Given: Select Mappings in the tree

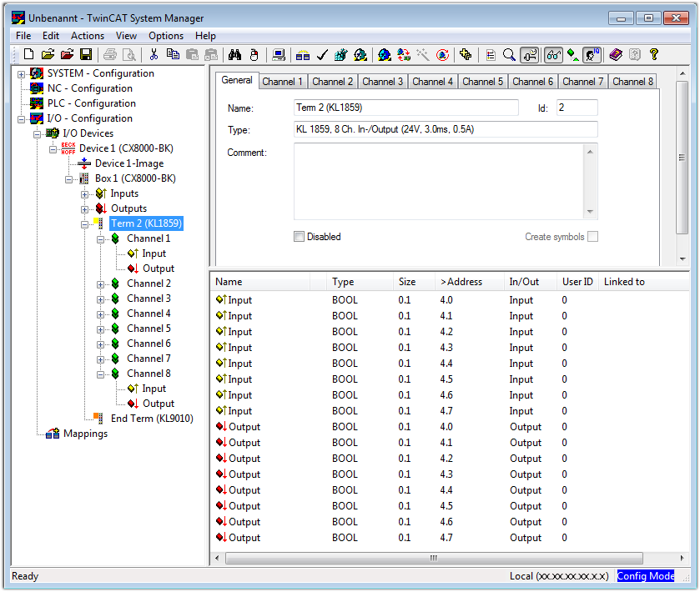Looking at the screenshot, I should (x=85, y=434).
